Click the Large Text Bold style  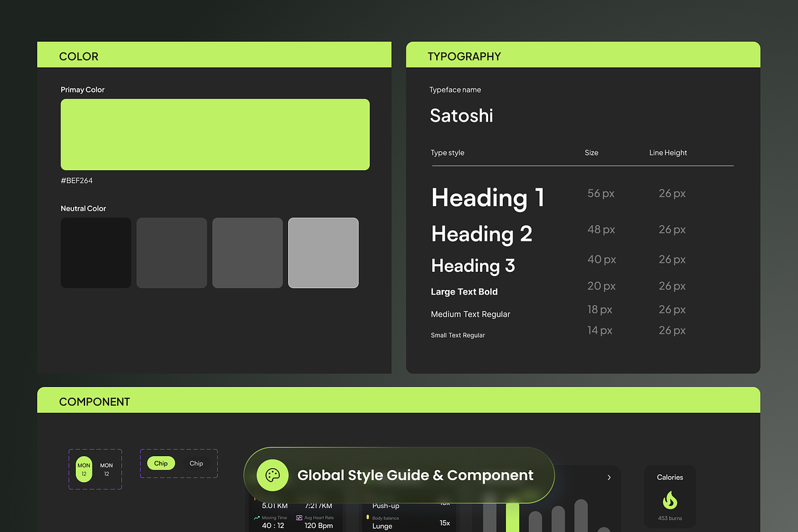tap(464, 292)
